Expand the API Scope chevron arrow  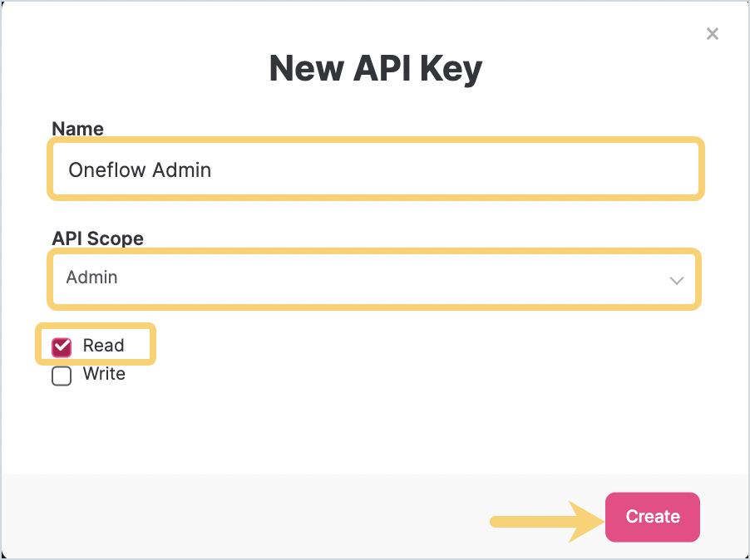click(677, 280)
